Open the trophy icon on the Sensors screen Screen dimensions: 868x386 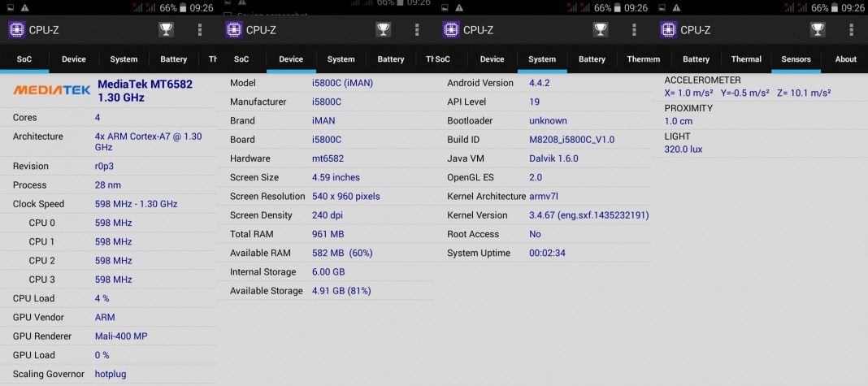(x=817, y=30)
